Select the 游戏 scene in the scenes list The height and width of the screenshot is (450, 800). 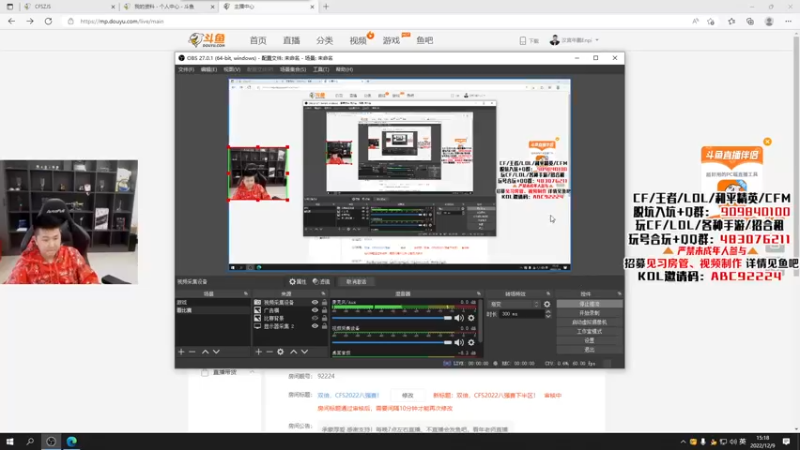pos(213,303)
